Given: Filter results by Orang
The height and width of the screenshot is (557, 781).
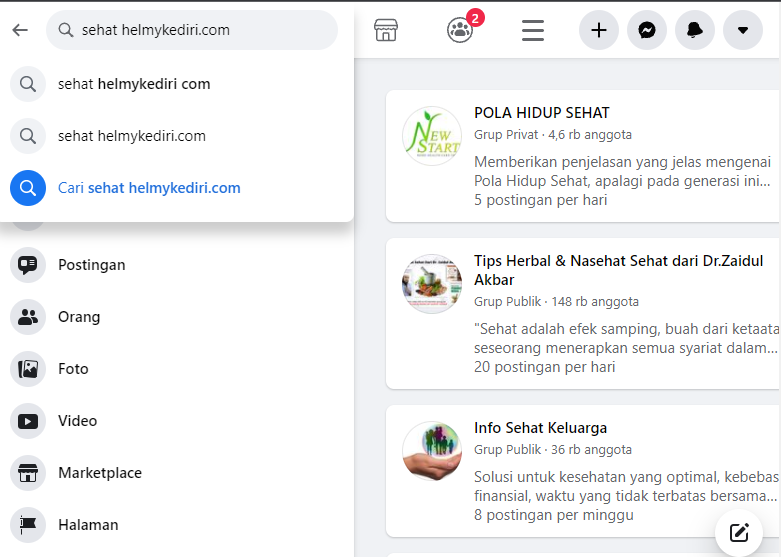Looking at the screenshot, I should (x=177, y=317).
